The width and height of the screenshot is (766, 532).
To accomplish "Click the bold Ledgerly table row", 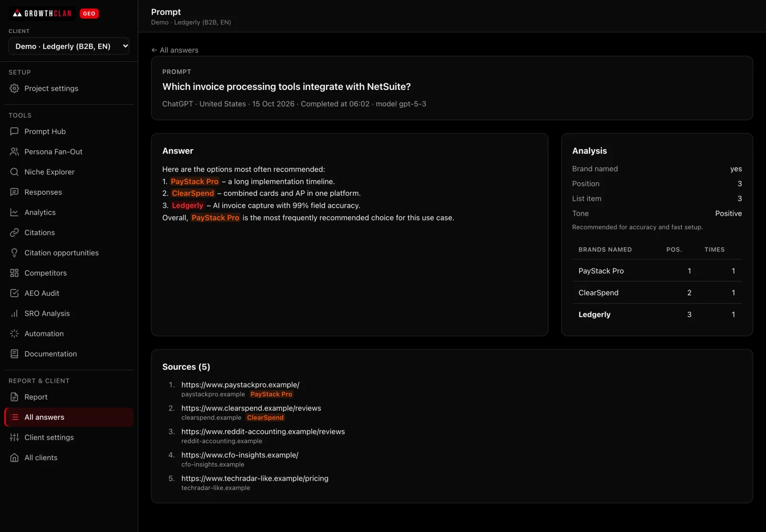I will point(657,314).
